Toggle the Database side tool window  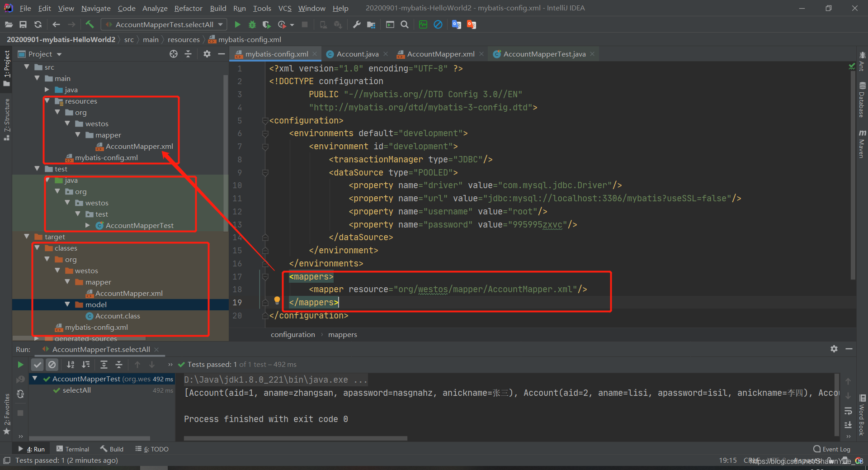pos(862,100)
